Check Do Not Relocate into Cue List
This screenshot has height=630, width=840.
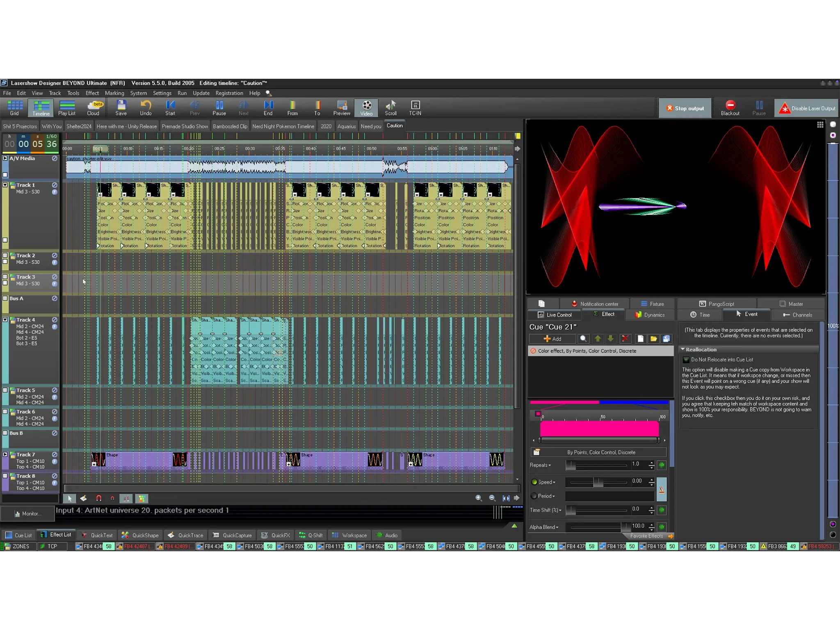point(686,360)
